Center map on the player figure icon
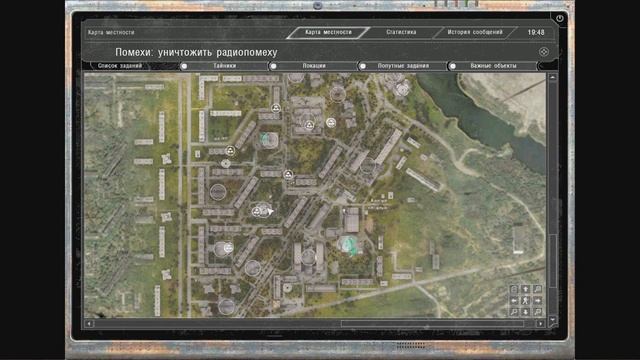The image size is (640, 360). tap(526, 301)
